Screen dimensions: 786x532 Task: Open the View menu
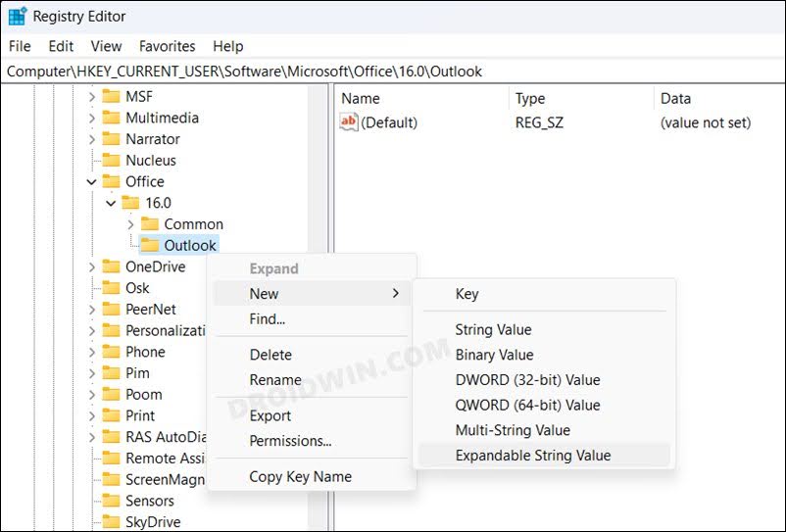tap(106, 46)
